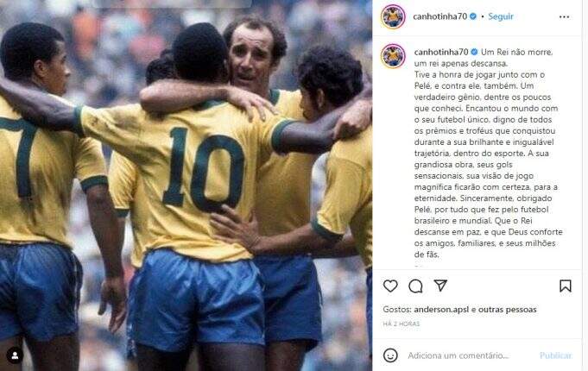
Task: Open emoji picker smiley icon
Action: coord(390,355)
